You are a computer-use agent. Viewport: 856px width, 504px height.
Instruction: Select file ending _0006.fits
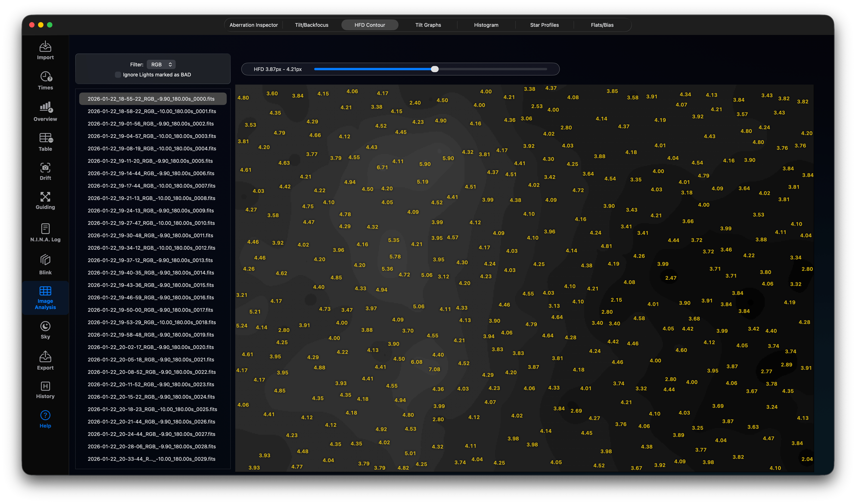coord(153,173)
